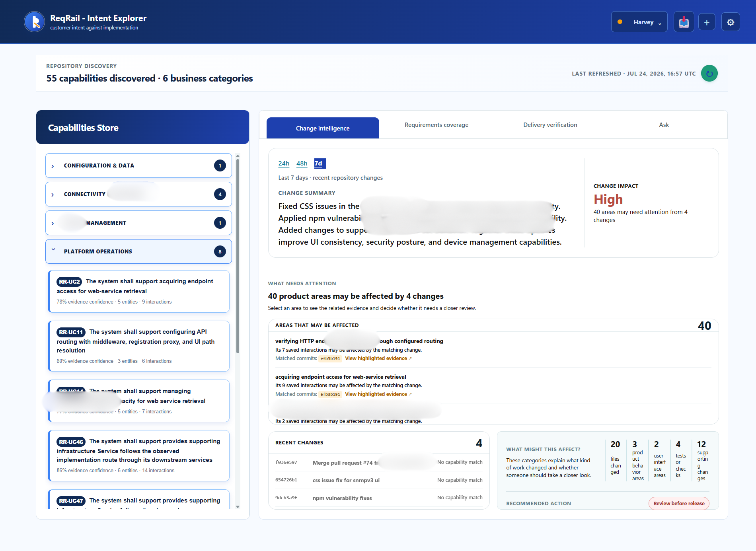View highlighted evidence for acquiring endpoint access
756x551 pixels.
[x=378, y=394]
